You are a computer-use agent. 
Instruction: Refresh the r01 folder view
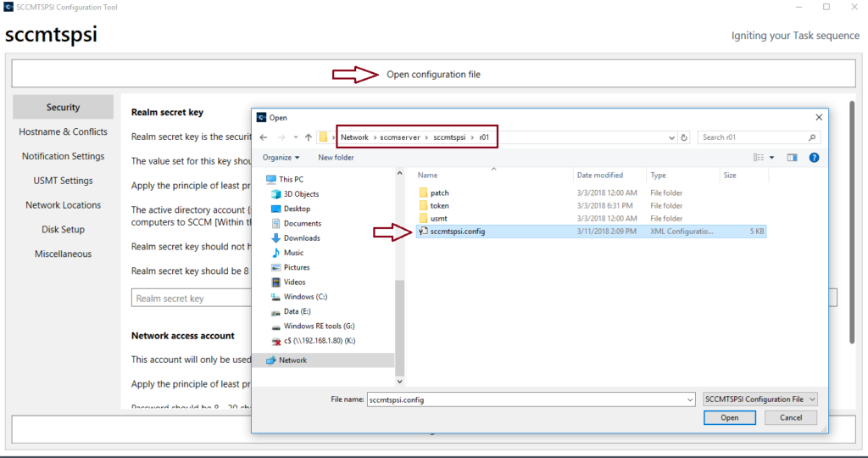(684, 137)
